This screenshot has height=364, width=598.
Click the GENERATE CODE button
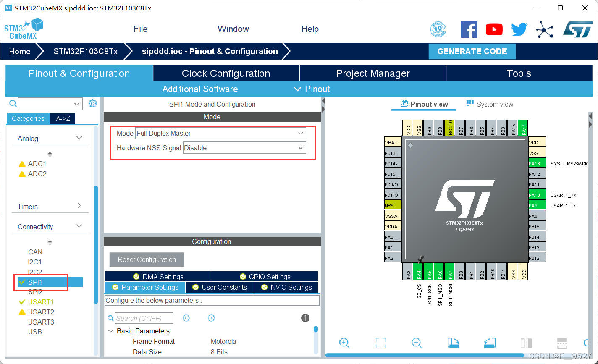click(472, 51)
